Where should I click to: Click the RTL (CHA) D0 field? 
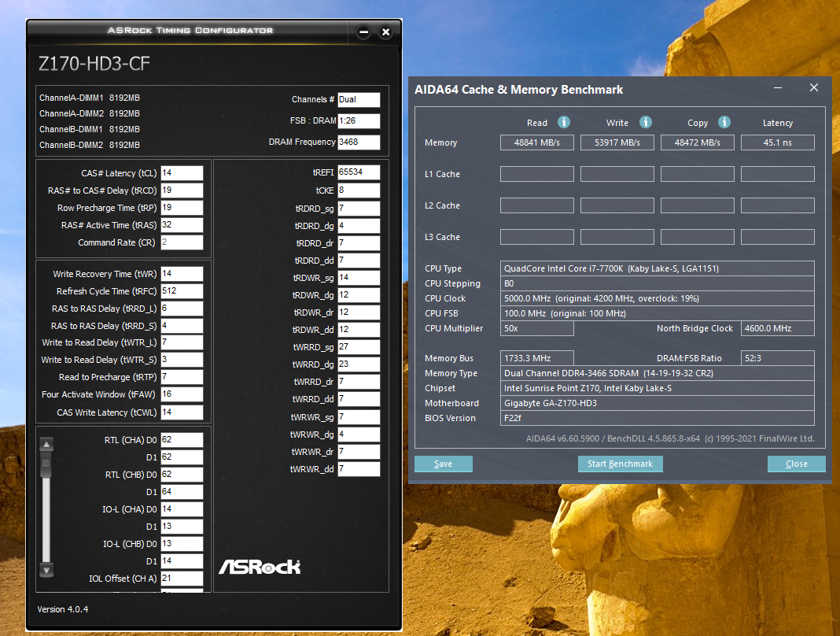coord(182,440)
